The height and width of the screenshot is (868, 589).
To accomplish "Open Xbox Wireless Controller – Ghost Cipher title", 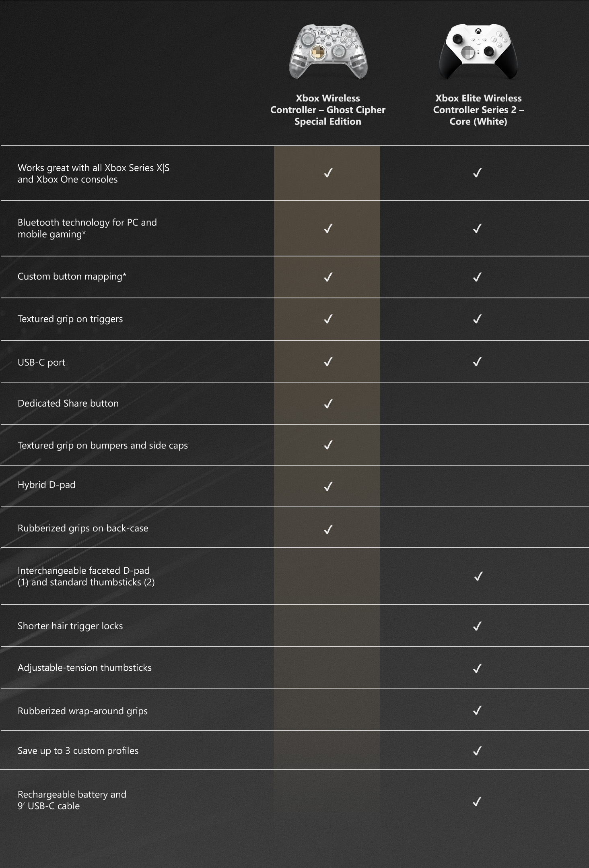I will coord(327,110).
